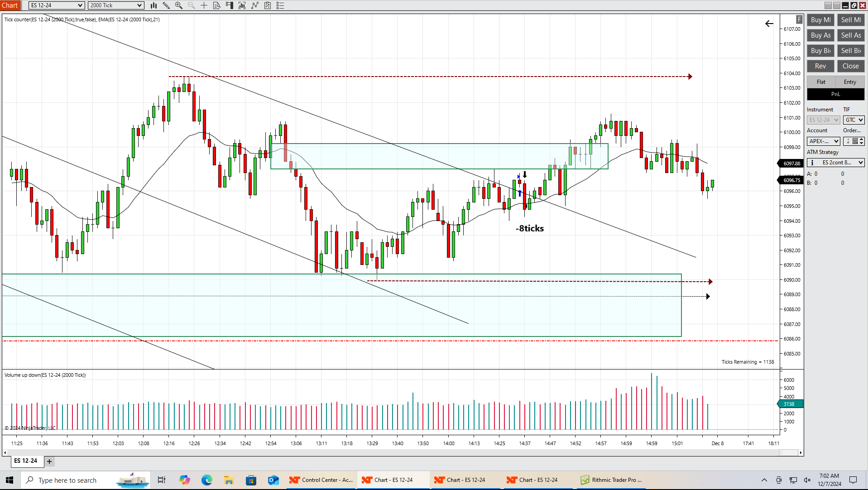Click Sell Ask button
868x490 pixels.
851,35
